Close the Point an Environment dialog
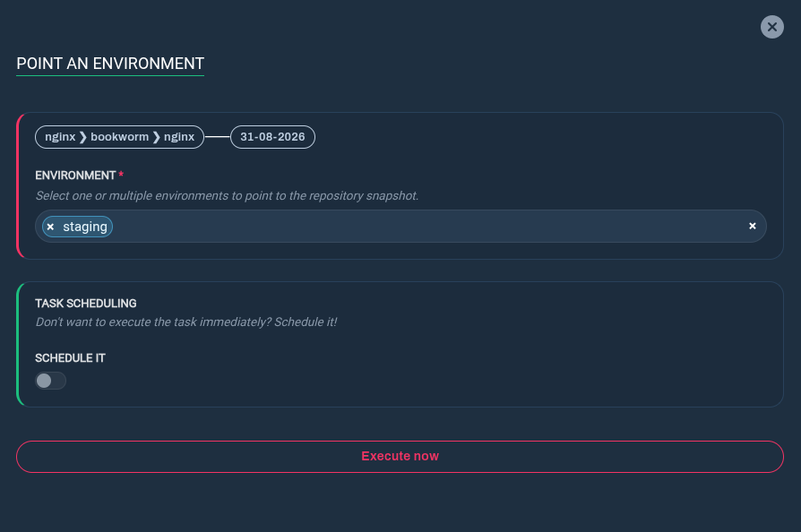This screenshot has width=801, height=532. tap(772, 27)
